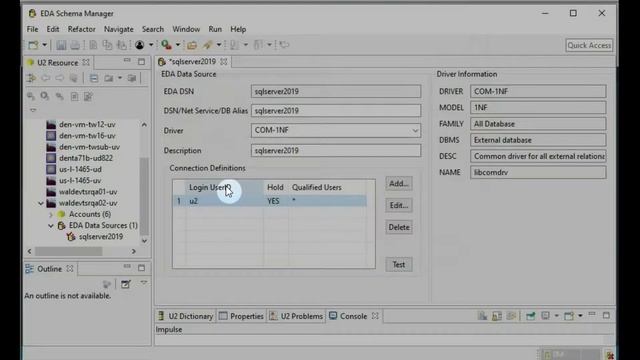Open the Help menu
This screenshot has width=640, height=360.
[x=238, y=29]
